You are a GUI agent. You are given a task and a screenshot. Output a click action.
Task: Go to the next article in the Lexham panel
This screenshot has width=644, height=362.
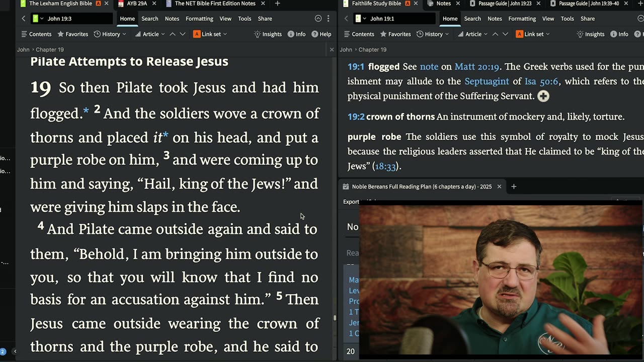(x=183, y=34)
